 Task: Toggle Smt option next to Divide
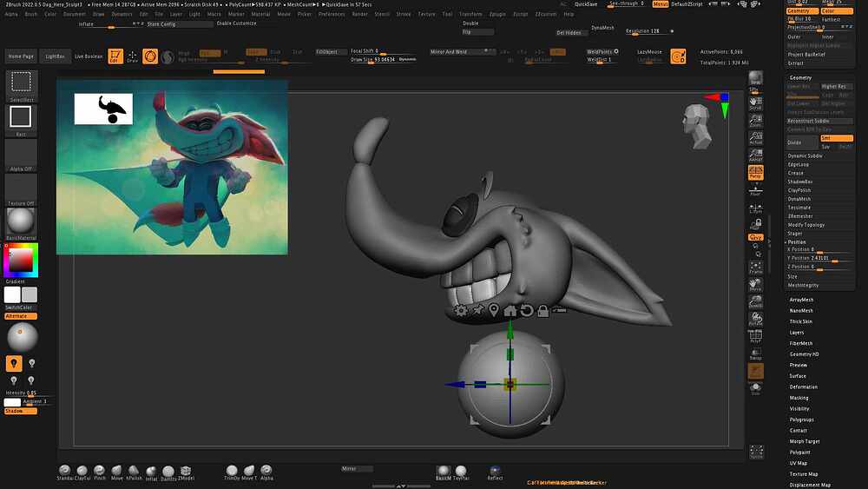(x=837, y=138)
